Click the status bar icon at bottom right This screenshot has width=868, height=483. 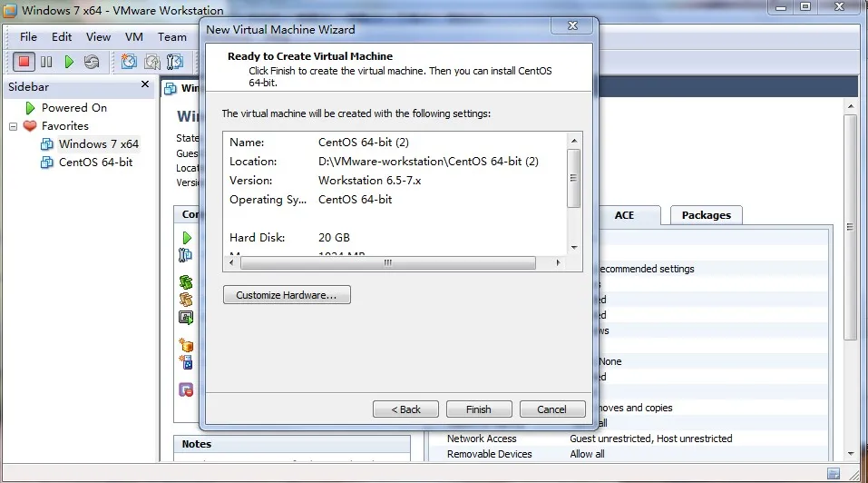pos(834,474)
